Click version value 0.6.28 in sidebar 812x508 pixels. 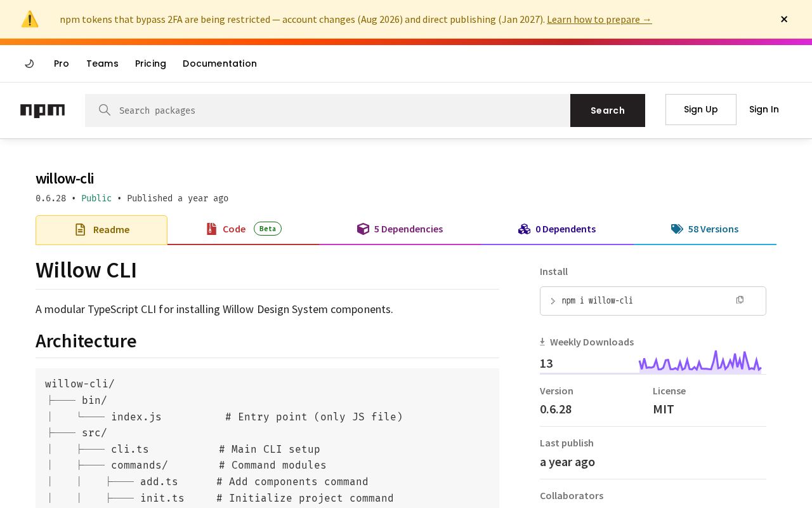(x=556, y=409)
